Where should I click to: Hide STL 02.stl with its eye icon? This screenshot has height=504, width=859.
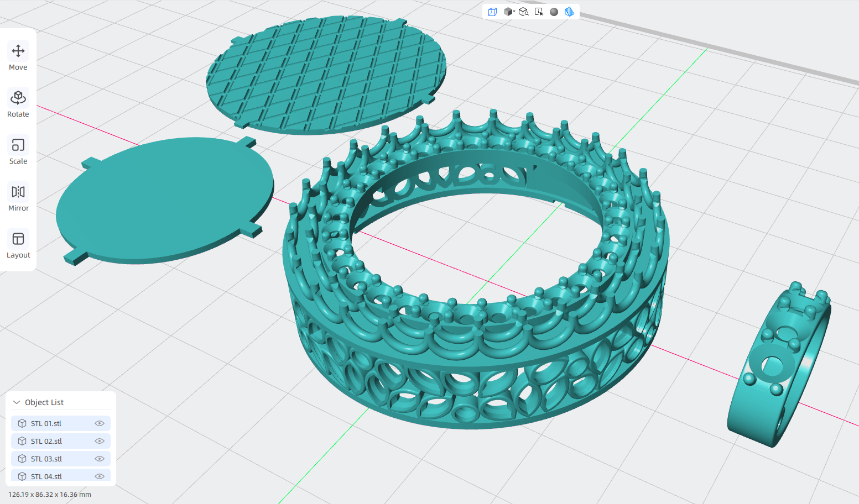click(x=100, y=441)
